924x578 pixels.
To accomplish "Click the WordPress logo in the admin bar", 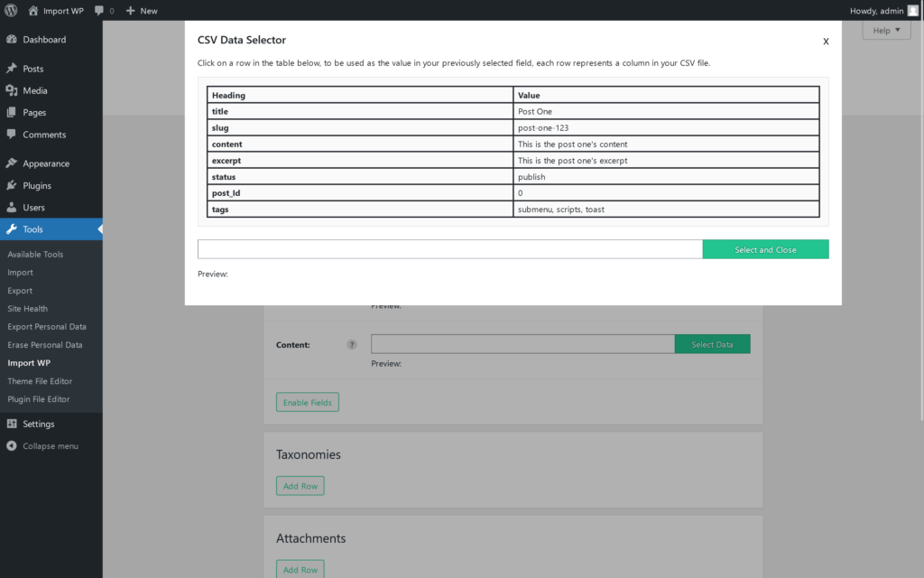I will (10, 11).
